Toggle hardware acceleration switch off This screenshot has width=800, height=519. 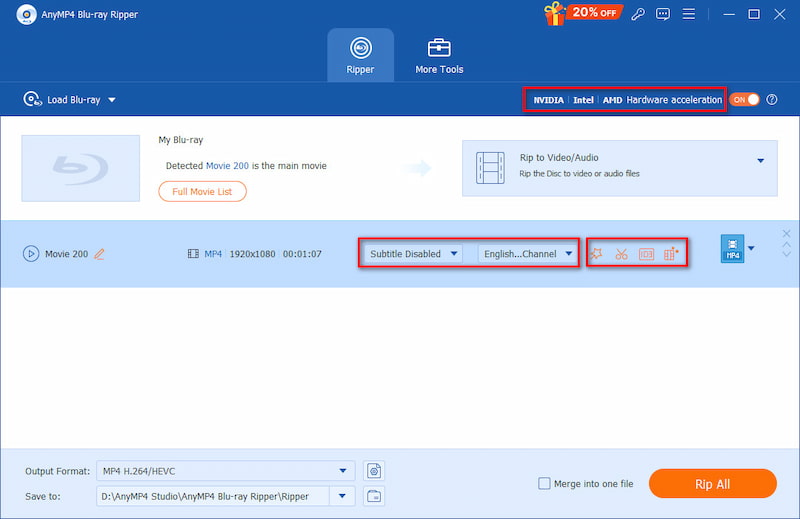(x=744, y=100)
